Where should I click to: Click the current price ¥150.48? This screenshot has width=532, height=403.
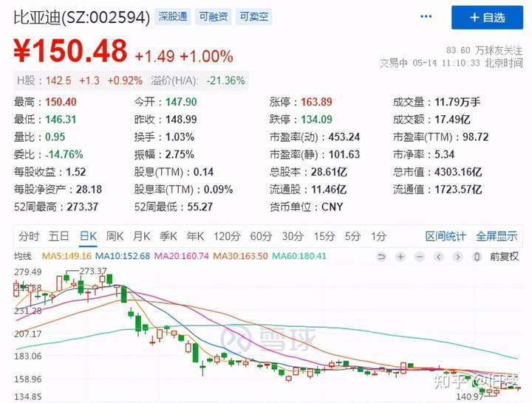[x=71, y=51]
